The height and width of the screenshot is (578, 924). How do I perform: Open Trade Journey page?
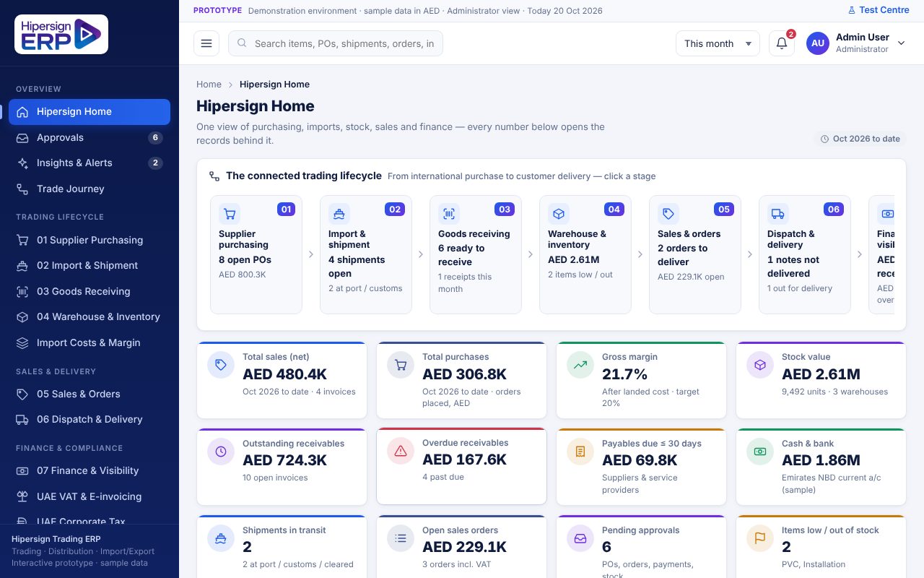[x=90, y=189]
